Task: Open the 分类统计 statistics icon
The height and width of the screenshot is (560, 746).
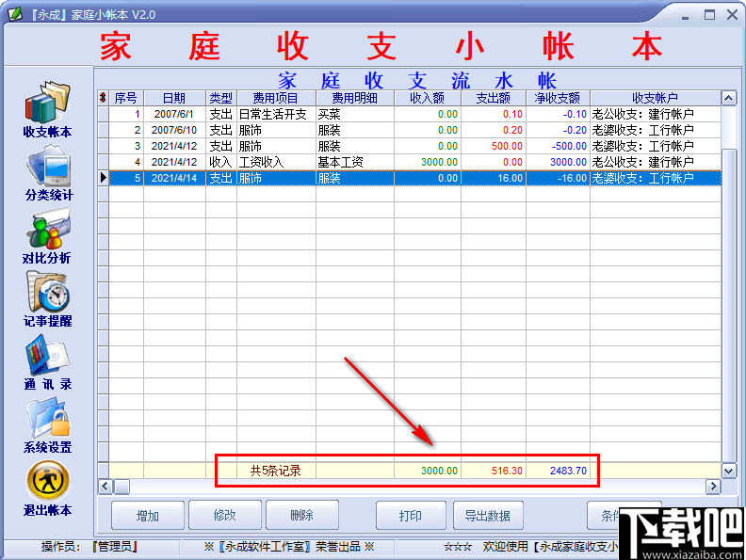Action: 49,172
